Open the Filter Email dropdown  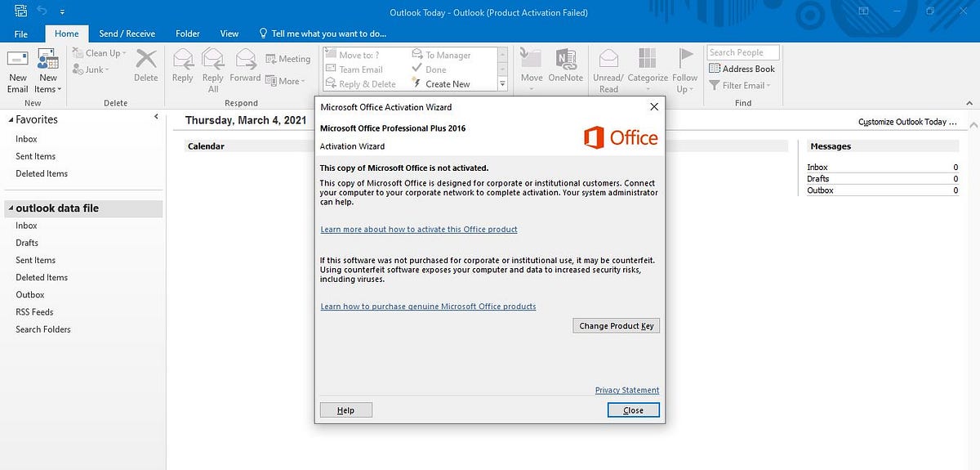tap(740, 85)
